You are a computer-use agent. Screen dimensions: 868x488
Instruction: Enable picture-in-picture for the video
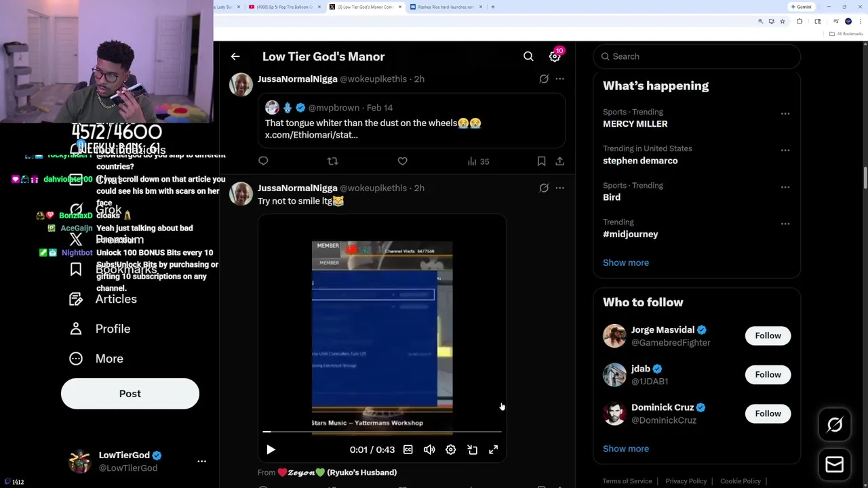tap(473, 450)
